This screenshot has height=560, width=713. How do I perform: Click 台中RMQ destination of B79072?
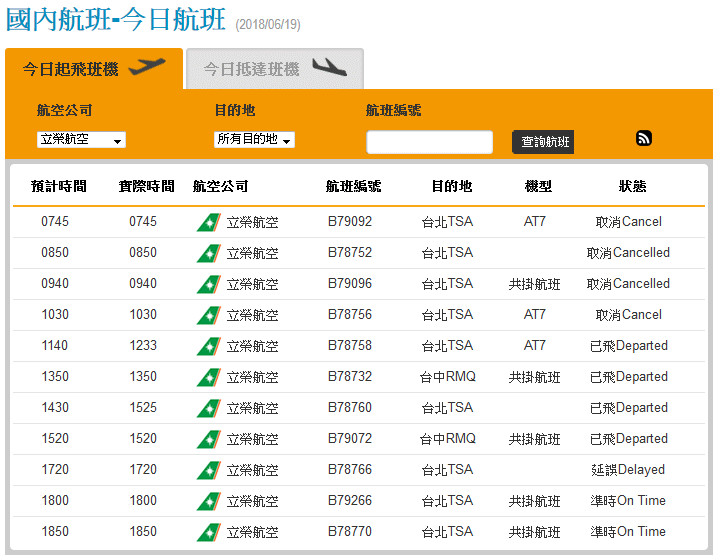447,439
